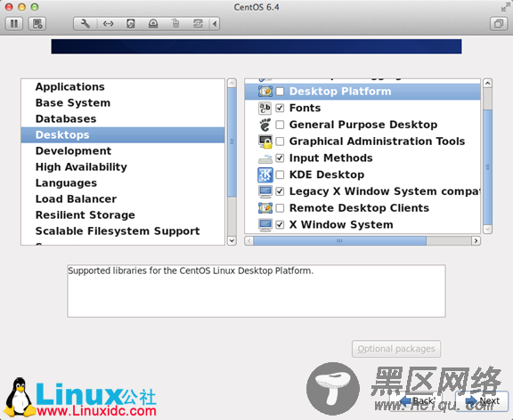Click the Graphical Administration Tools icon
Image resolution: width=513 pixels, height=420 pixels.
(x=265, y=141)
